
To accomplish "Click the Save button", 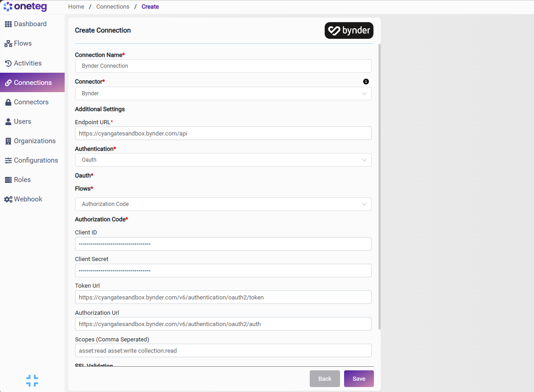I will (359, 379).
